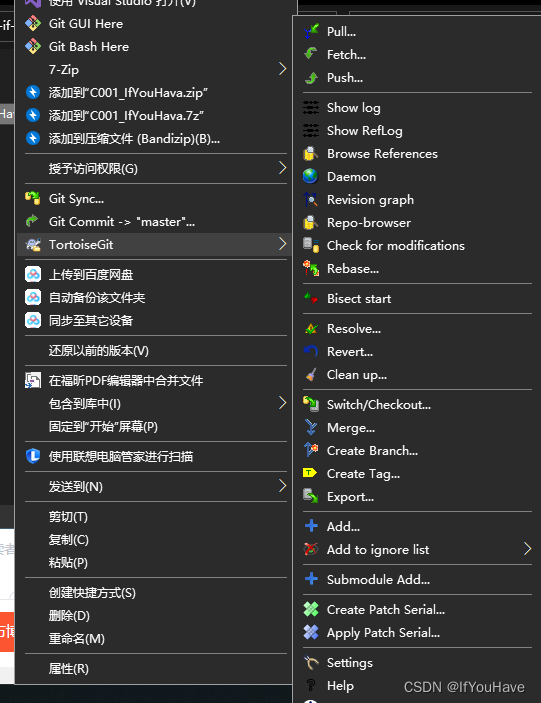Click the yellow Create Tag icon
This screenshot has width=541, height=703.
[310, 473]
